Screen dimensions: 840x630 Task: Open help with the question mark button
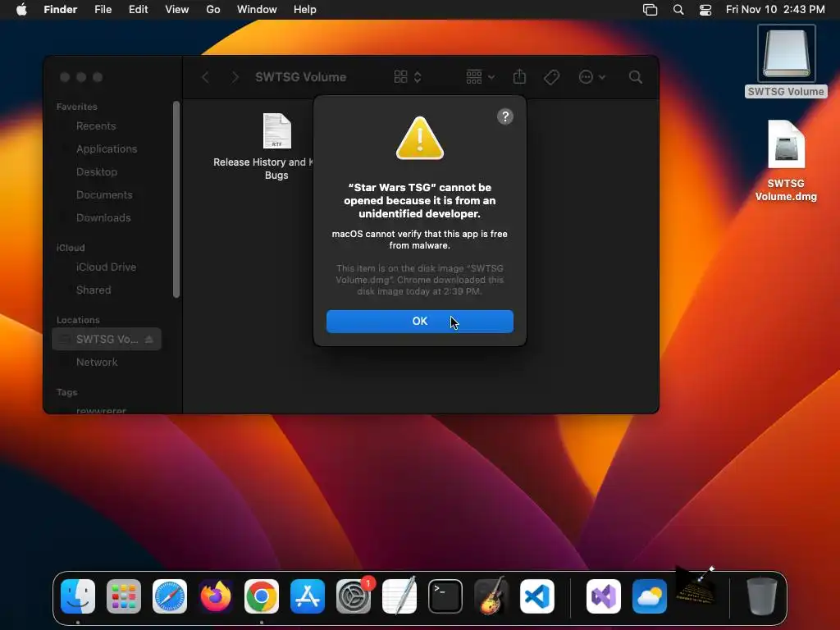tap(504, 116)
